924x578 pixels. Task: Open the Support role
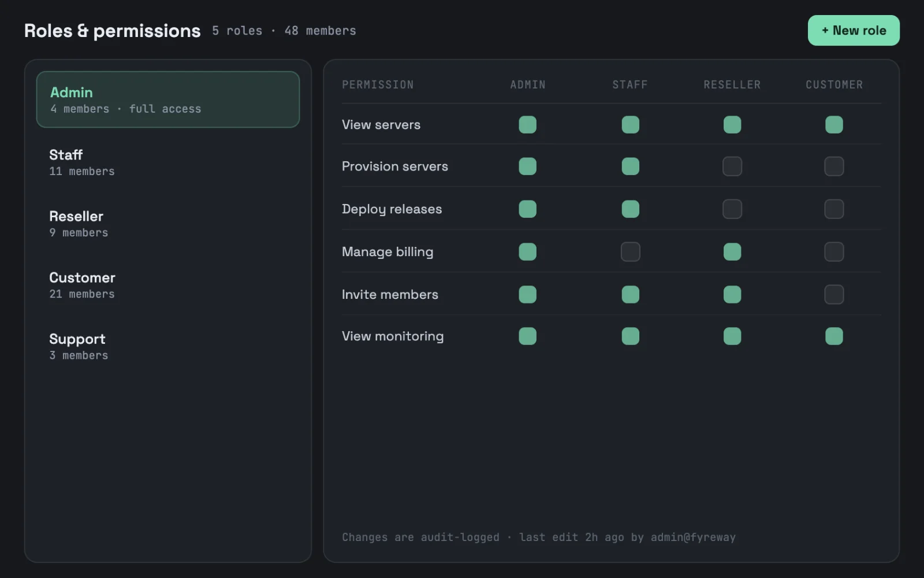coord(168,346)
